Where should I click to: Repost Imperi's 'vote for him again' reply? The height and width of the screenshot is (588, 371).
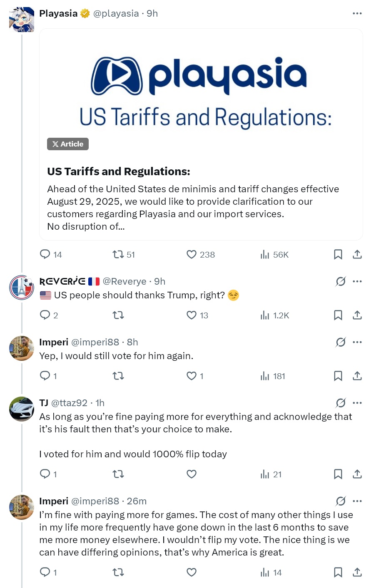[x=118, y=376]
